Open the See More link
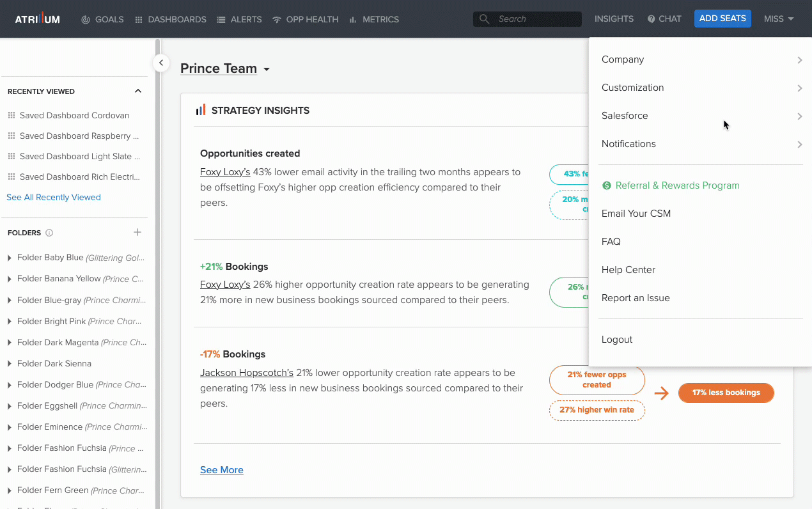Image resolution: width=812 pixels, height=509 pixels. 221,469
